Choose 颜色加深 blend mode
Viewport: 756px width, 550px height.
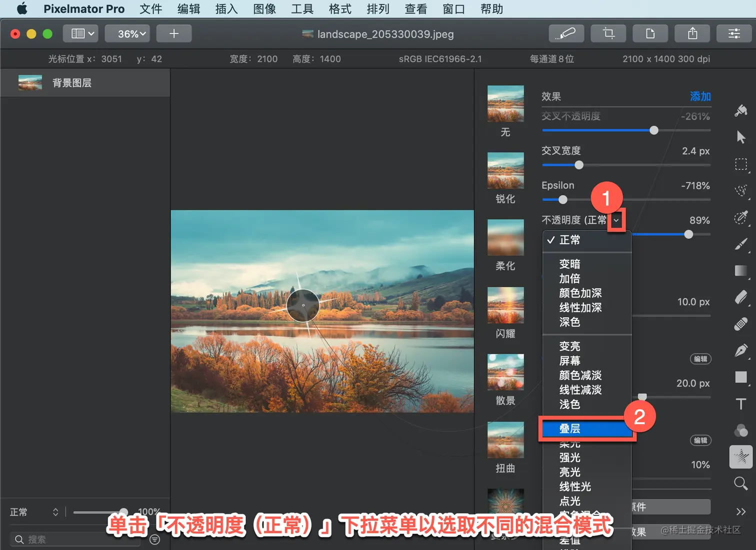click(587, 293)
